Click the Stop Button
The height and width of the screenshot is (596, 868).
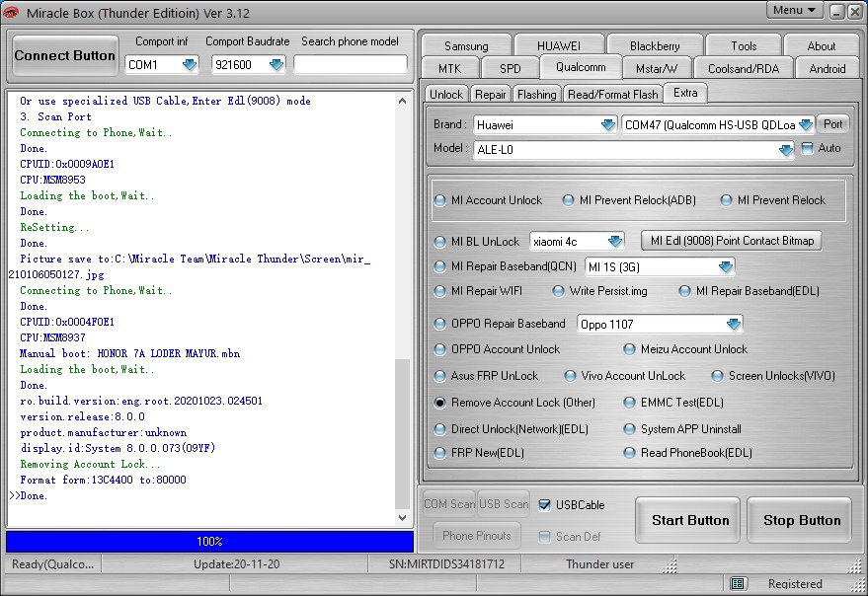[799, 520]
